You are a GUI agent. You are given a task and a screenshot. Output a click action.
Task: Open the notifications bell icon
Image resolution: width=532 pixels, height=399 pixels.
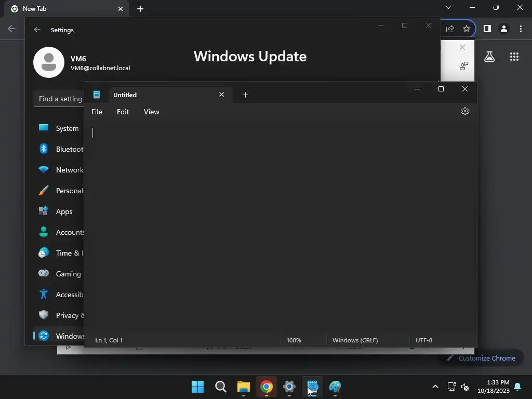pos(518,387)
